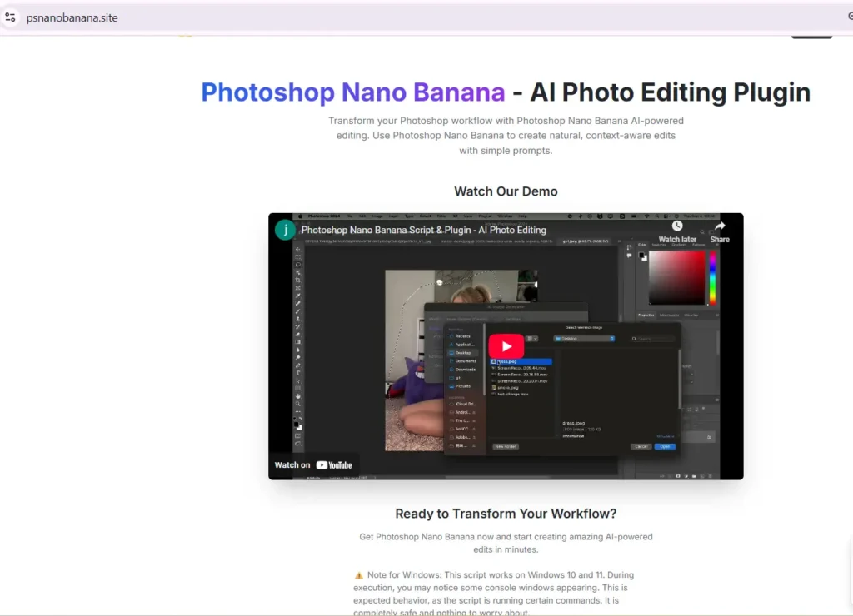
Task: Click 'Note for Windows' notice text
Action: click(x=494, y=594)
